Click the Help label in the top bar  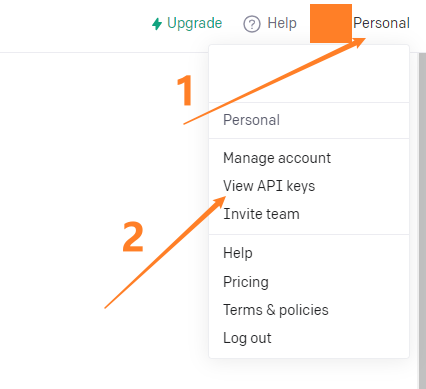(x=282, y=23)
